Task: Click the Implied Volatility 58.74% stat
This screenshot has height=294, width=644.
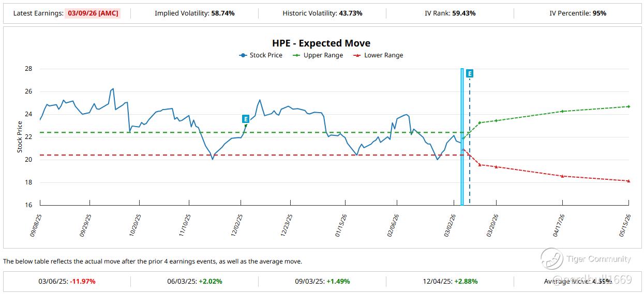Action: click(x=194, y=13)
